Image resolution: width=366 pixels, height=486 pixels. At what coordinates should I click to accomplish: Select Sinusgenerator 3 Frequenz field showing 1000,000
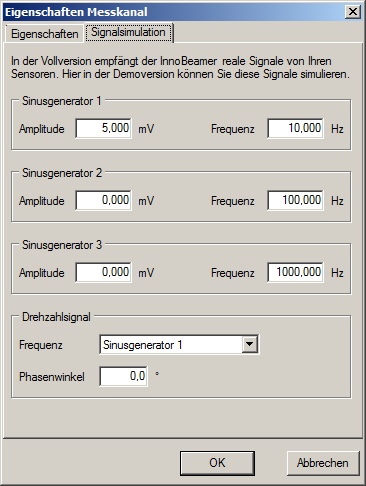tap(295, 272)
